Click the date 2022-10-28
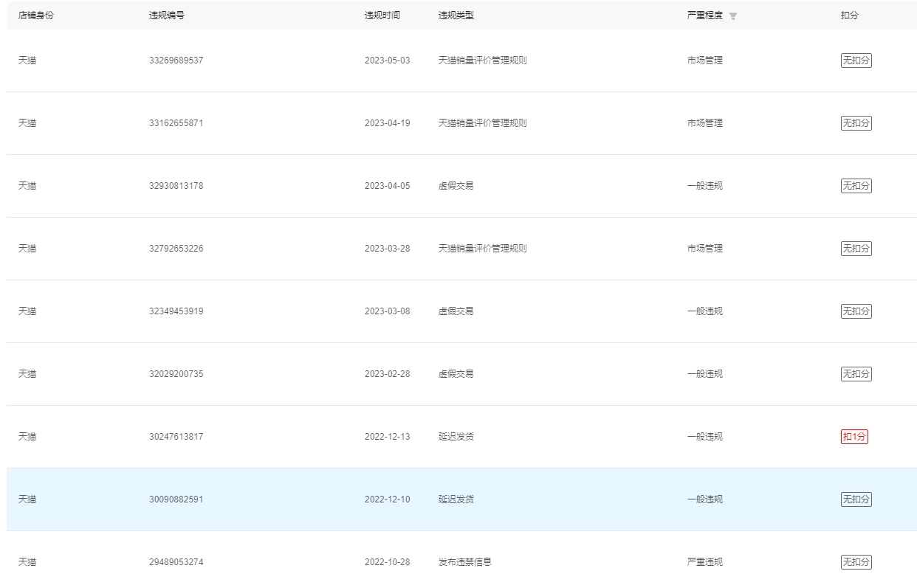The width and height of the screenshot is (917, 588). 387,562
